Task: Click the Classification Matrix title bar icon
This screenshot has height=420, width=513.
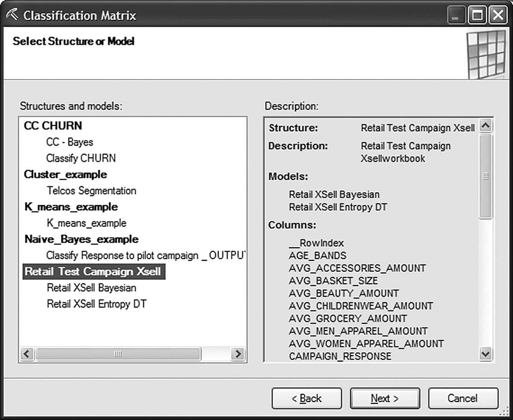Action: pos(12,15)
